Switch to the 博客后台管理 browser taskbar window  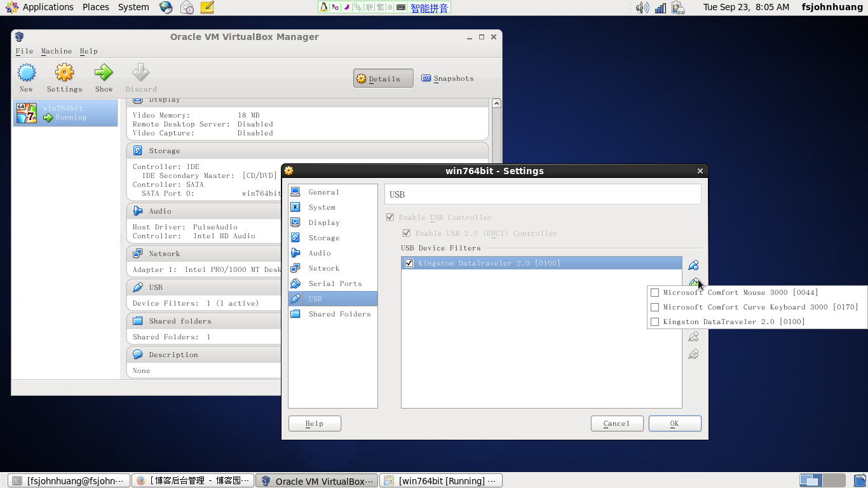click(x=194, y=481)
